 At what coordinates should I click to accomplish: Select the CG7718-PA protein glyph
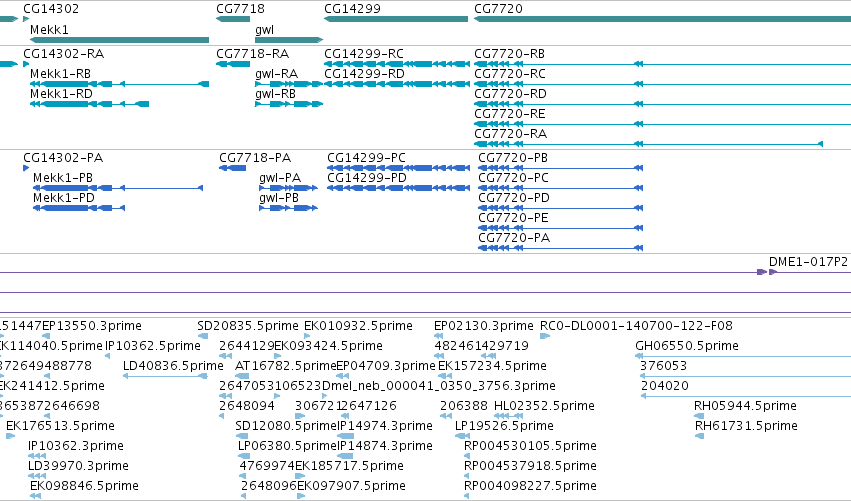(x=232, y=168)
